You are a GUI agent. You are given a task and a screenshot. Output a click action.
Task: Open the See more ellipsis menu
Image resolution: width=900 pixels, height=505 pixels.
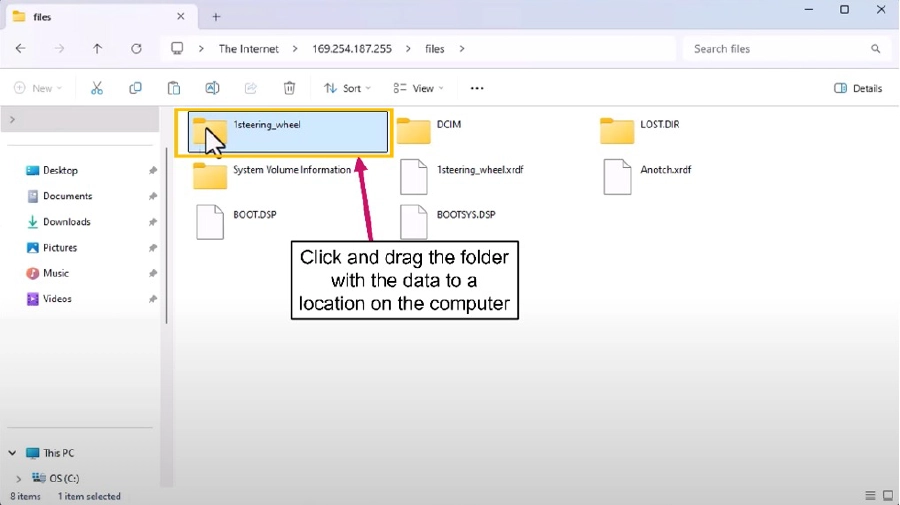click(477, 88)
